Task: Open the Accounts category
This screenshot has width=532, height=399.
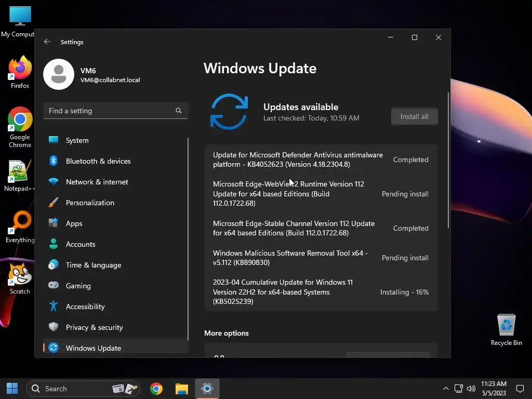Action: pyautogui.click(x=115, y=244)
